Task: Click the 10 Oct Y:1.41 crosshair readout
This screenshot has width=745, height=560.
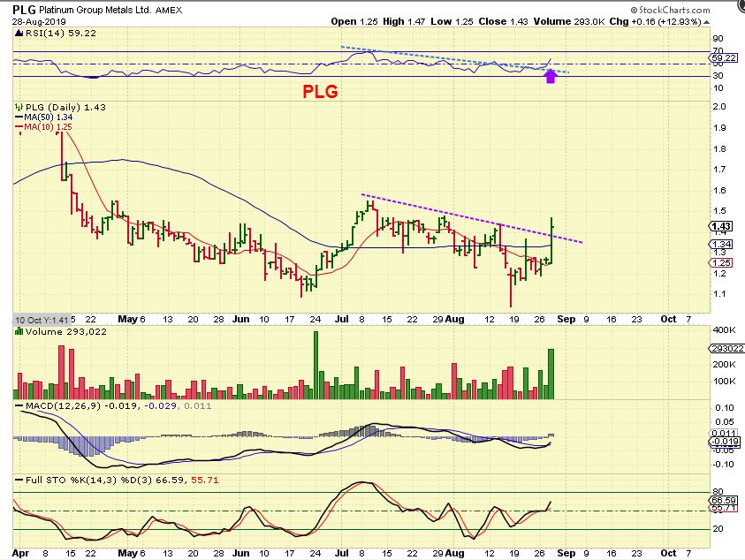Action: pos(42,320)
